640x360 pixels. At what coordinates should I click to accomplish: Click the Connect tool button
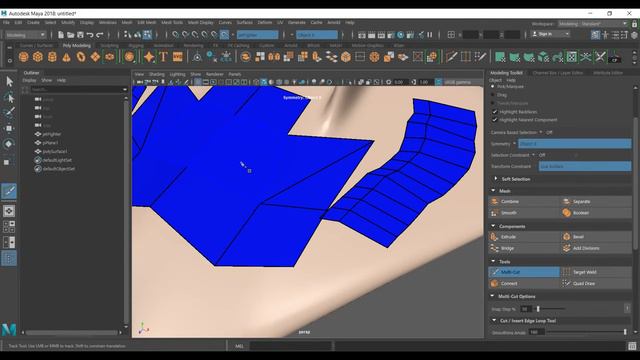click(x=524, y=283)
